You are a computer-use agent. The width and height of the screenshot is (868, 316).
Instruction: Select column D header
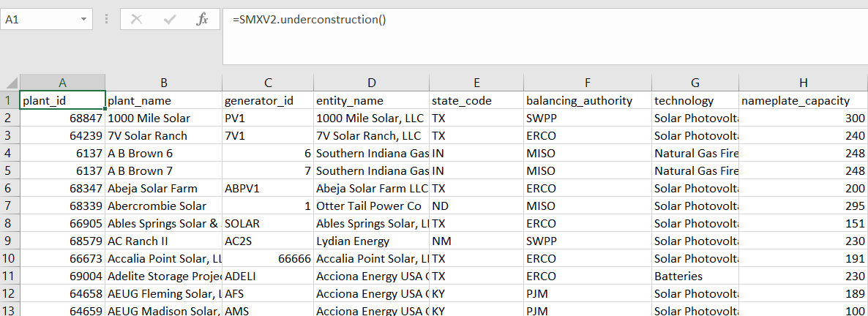coord(372,83)
